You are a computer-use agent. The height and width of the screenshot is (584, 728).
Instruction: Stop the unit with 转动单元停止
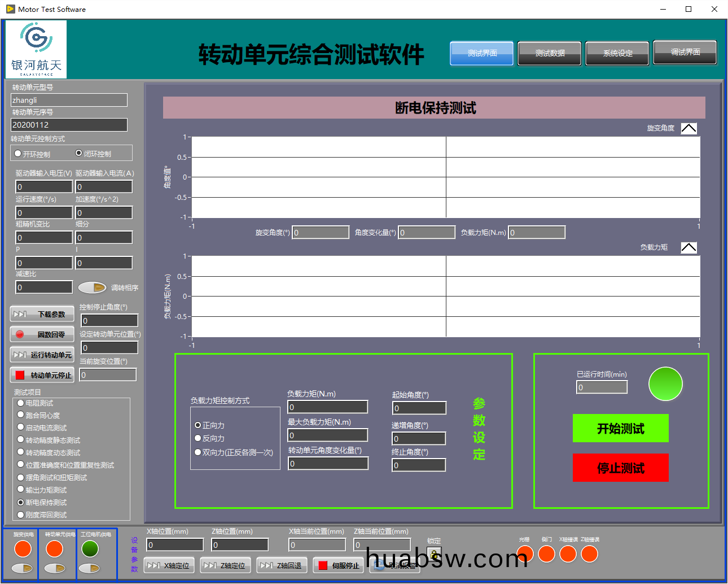[x=42, y=375]
